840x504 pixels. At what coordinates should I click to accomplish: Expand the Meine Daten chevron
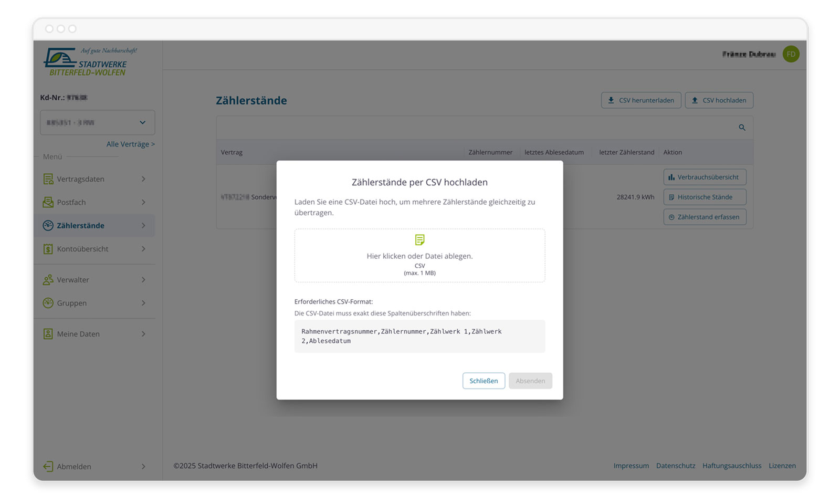coord(143,334)
